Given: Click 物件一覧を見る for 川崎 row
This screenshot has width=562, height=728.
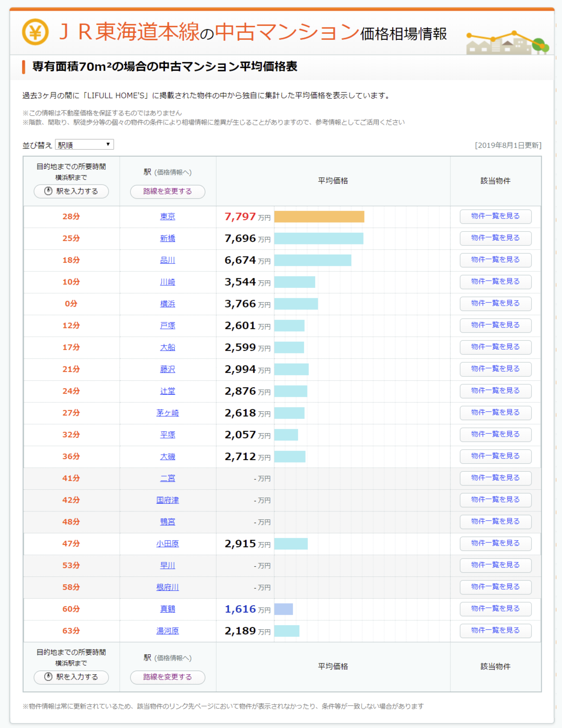Looking at the screenshot, I should click(496, 282).
